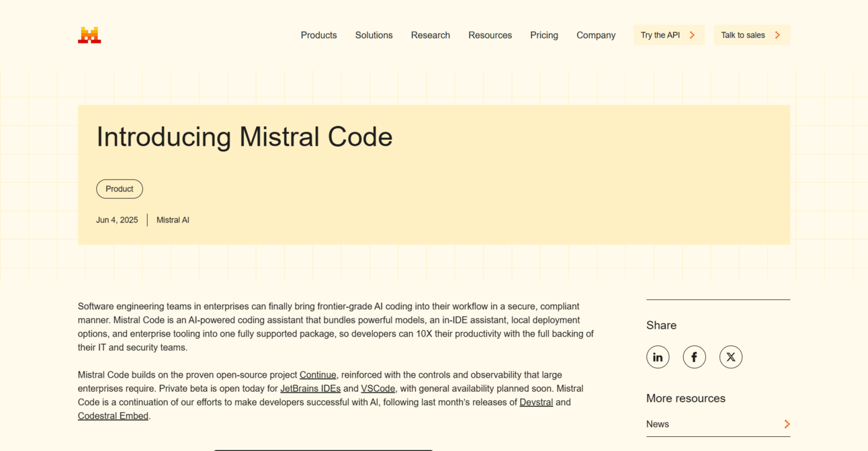Click the Try the API button
This screenshot has width=868, height=451.
tap(669, 35)
